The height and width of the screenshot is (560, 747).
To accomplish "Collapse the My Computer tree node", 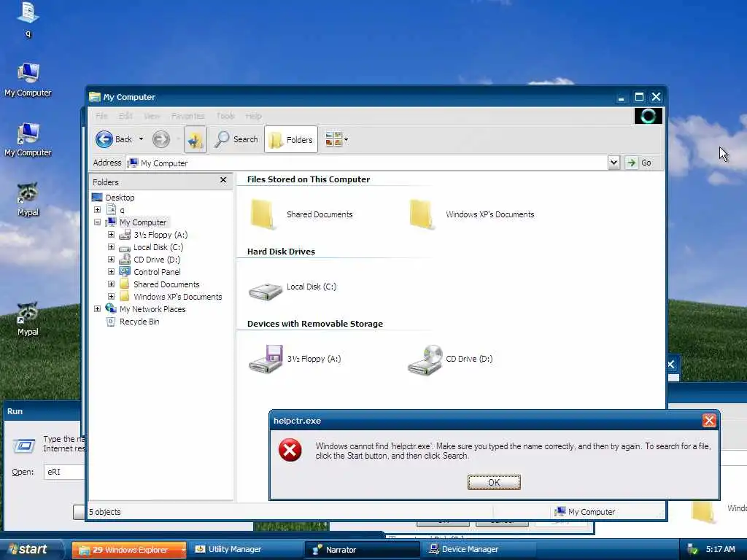I will 97,222.
